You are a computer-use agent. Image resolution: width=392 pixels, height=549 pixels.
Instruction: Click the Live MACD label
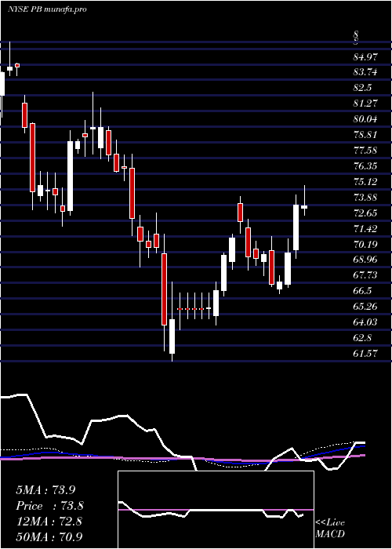click(330, 529)
